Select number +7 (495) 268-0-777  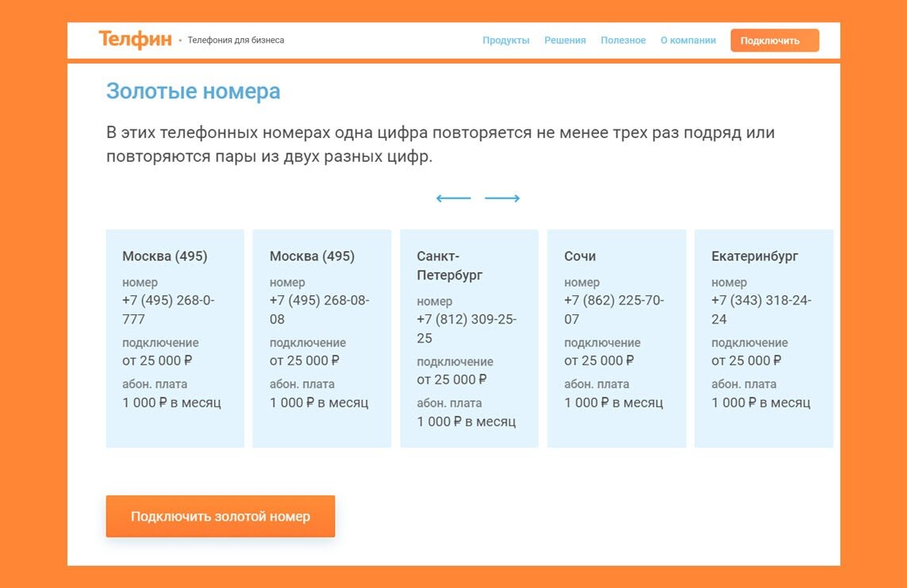pos(168,309)
